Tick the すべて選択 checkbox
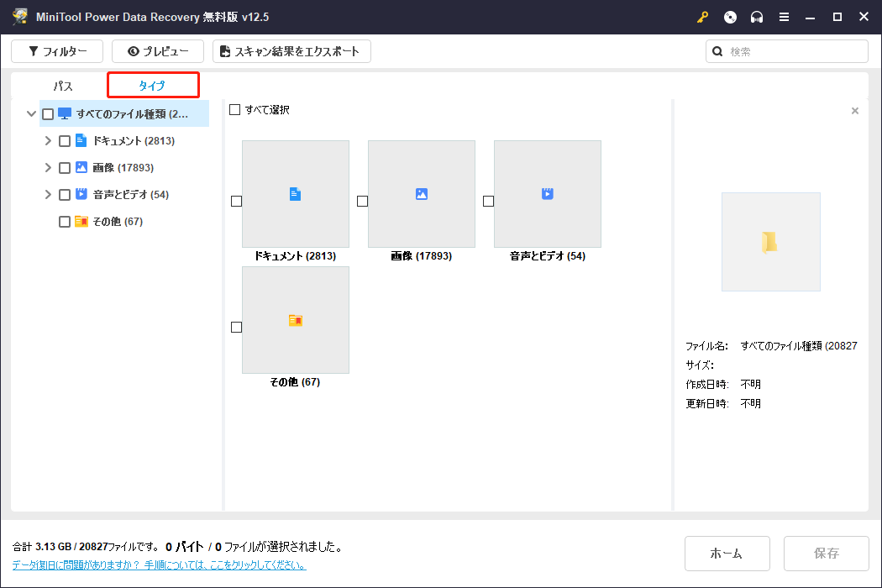The height and width of the screenshot is (588, 882). [234, 110]
